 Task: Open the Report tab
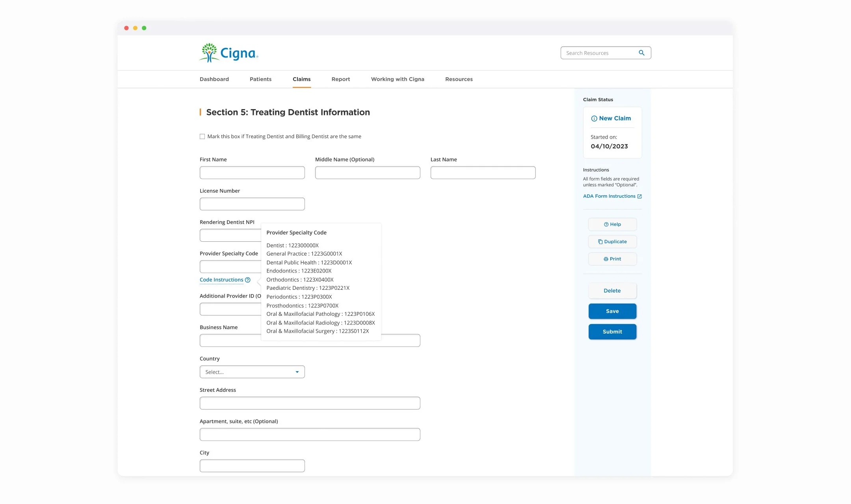[x=340, y=79]
